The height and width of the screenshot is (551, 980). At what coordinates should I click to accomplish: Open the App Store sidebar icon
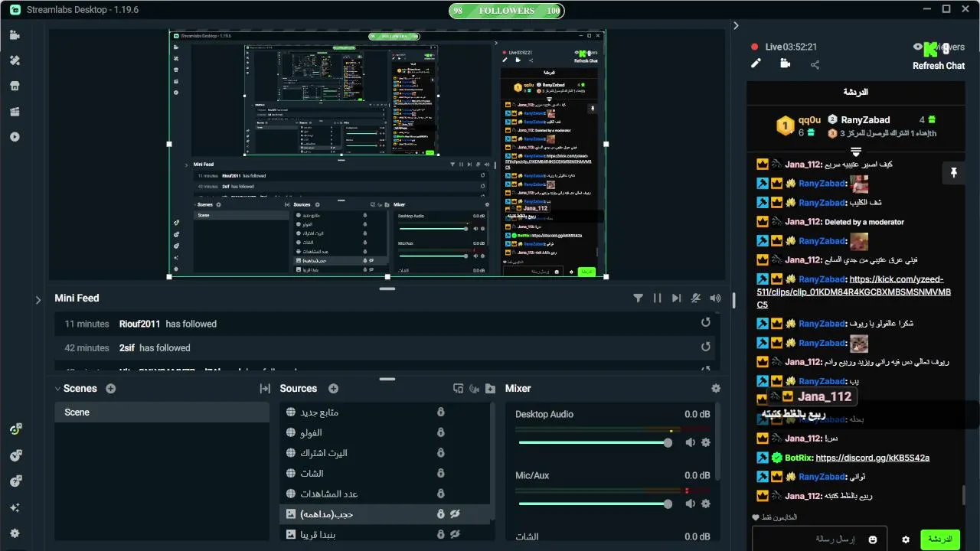[x=15, y=86]
